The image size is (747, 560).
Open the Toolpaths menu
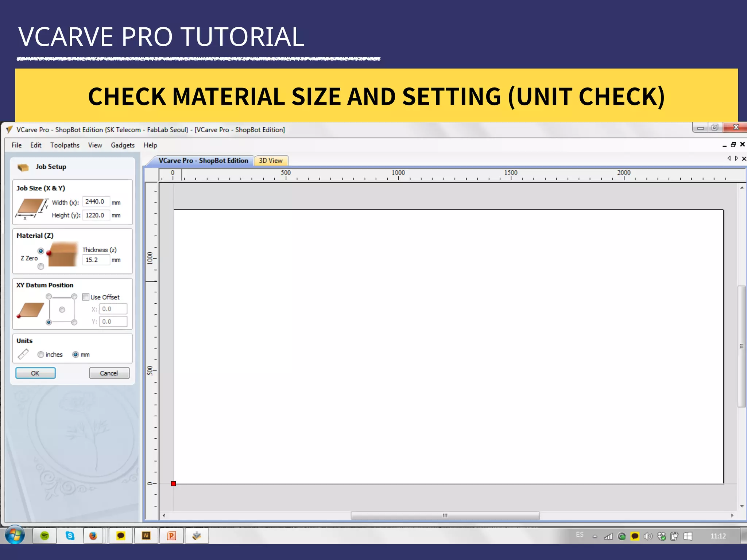65,145
